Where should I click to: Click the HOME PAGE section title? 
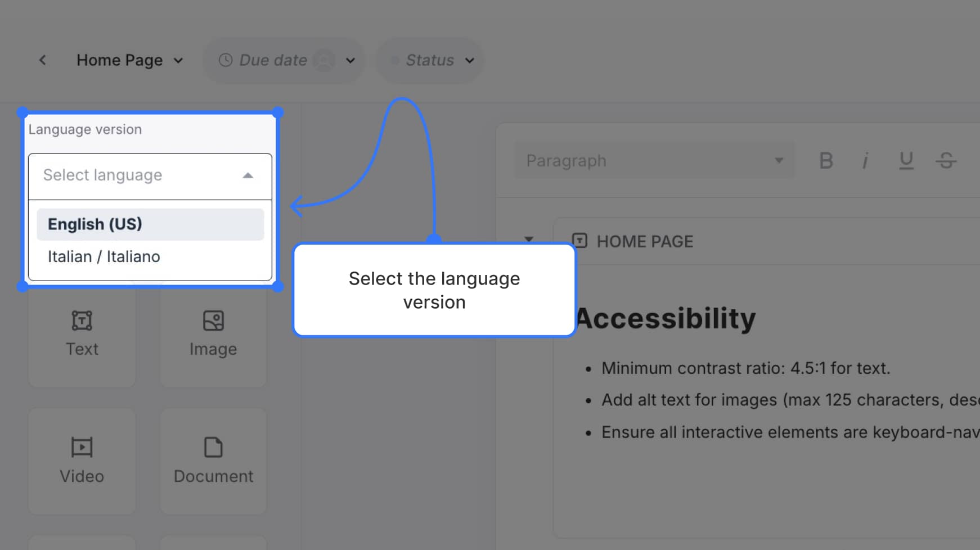tap(645, 242)
